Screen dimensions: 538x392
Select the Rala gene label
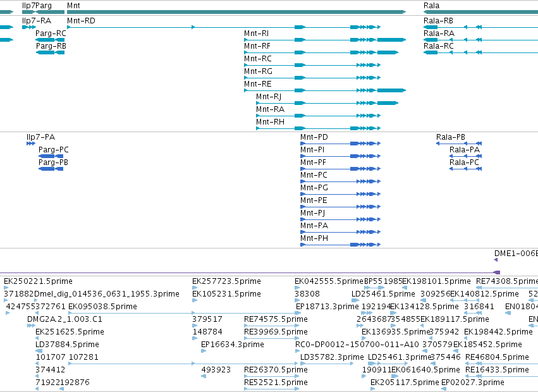(431, 6)
